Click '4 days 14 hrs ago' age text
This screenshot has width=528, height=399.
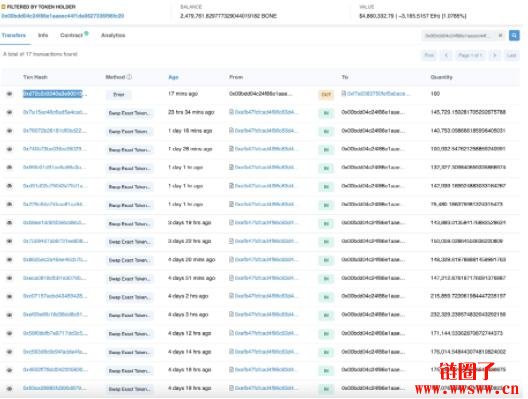190,352
